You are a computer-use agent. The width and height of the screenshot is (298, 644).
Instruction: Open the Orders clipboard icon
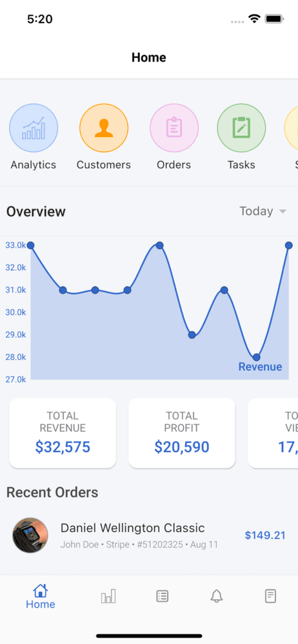pos(174,128)
